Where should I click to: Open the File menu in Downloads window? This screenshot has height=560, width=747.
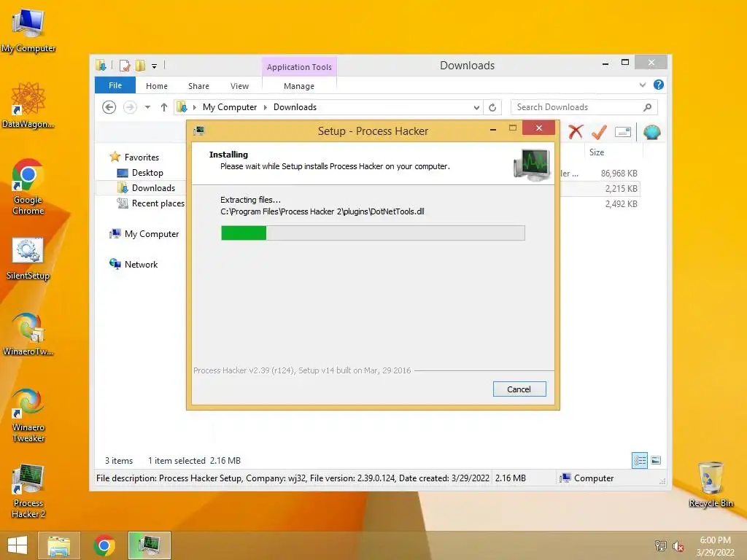(115, 85)
